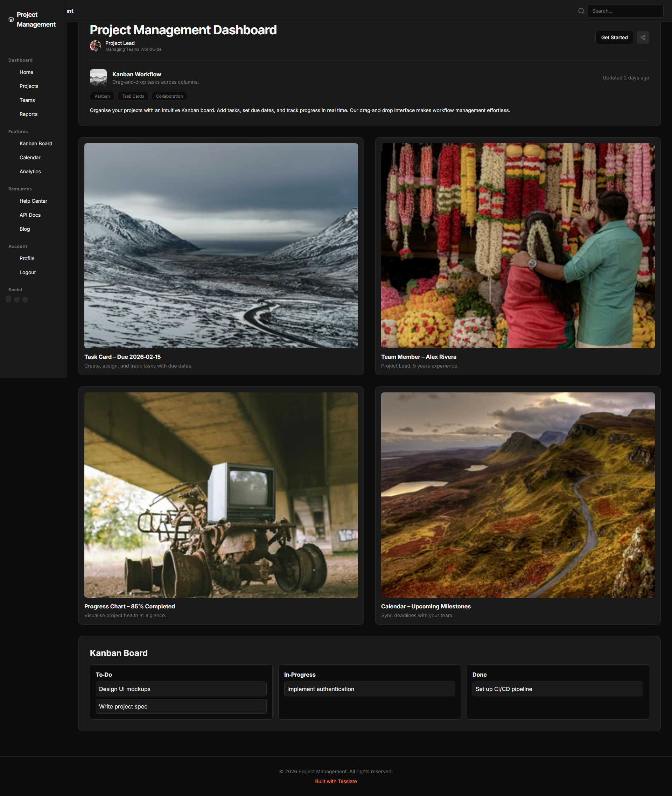Viewport: 672px width, 796px height.
Task: Click the first Social circle icon
Action: (8, 299)
